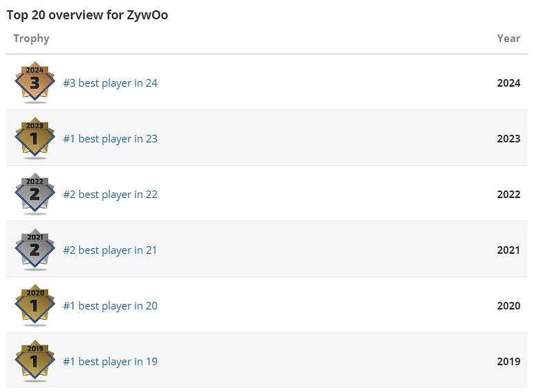
Task: Click the year 2022 cell
Action: tap(508, 195)
